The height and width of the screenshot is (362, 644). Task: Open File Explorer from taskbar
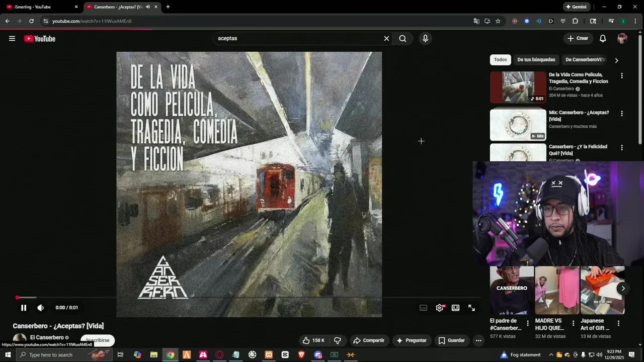click(x=154, y=355)
